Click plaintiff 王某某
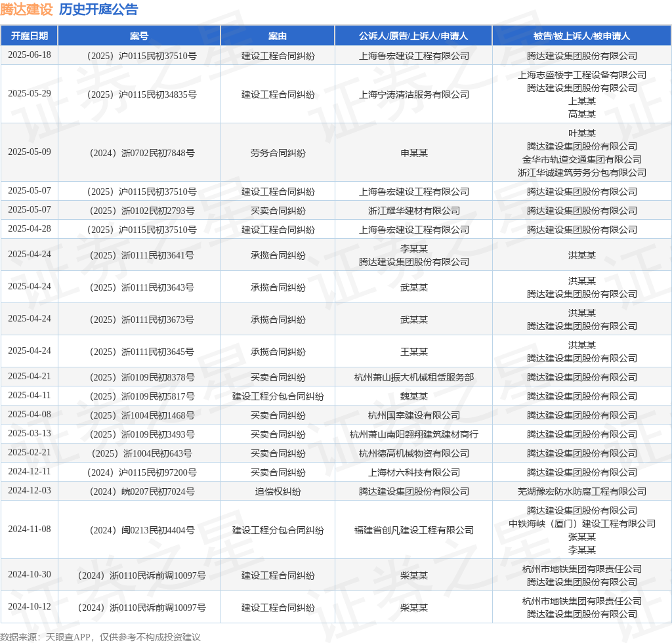672x643 pixels. click(414, 352)
